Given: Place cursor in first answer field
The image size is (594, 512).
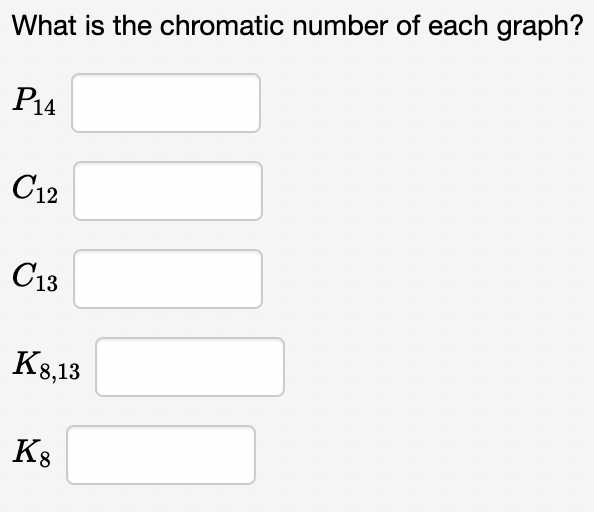Looking at the screenshot, I should (166, 103).
